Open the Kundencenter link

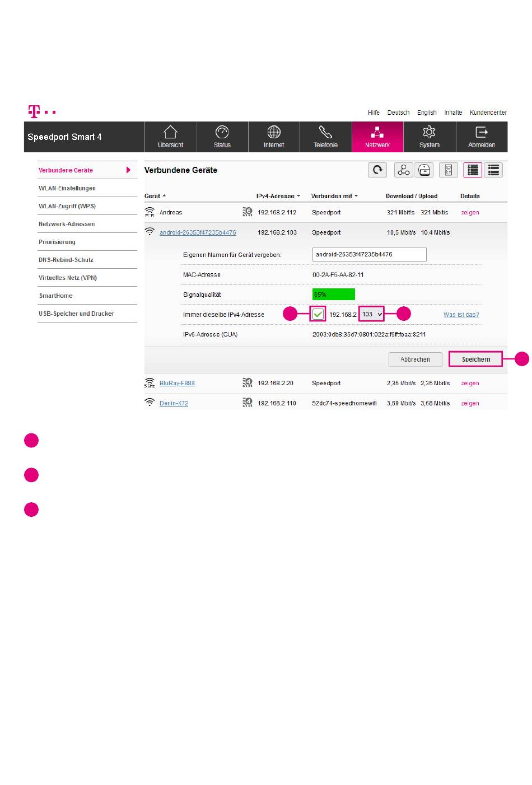488,113
